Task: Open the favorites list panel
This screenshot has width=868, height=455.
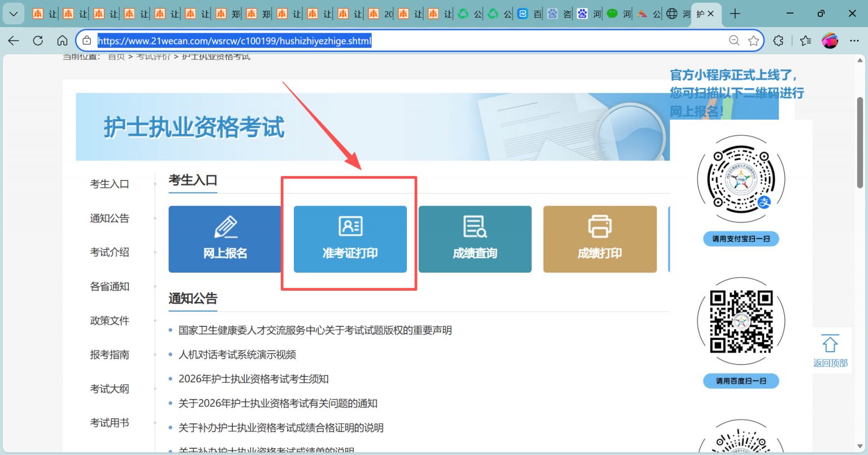Action: point(806,41)
